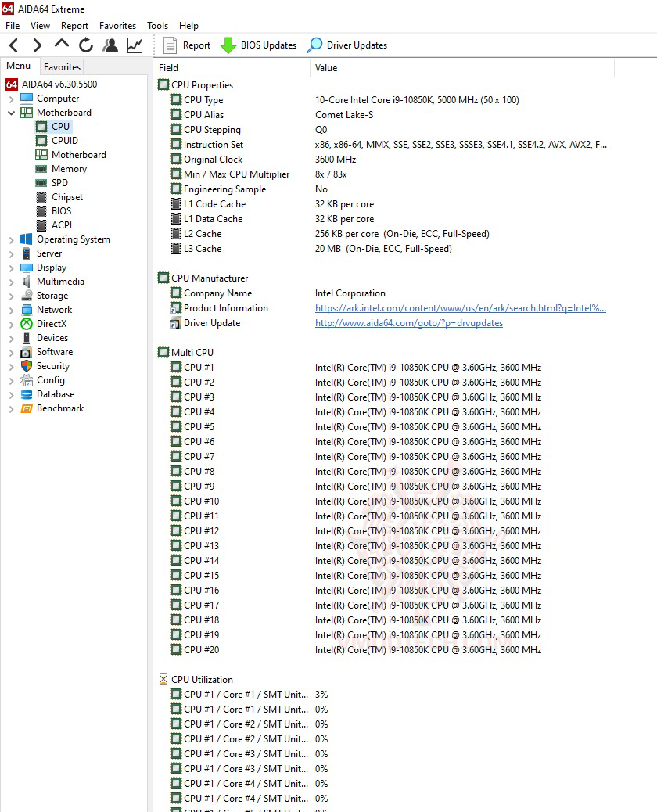Click the Storage disk icon
Screen dimensions: 657x812
27,295
